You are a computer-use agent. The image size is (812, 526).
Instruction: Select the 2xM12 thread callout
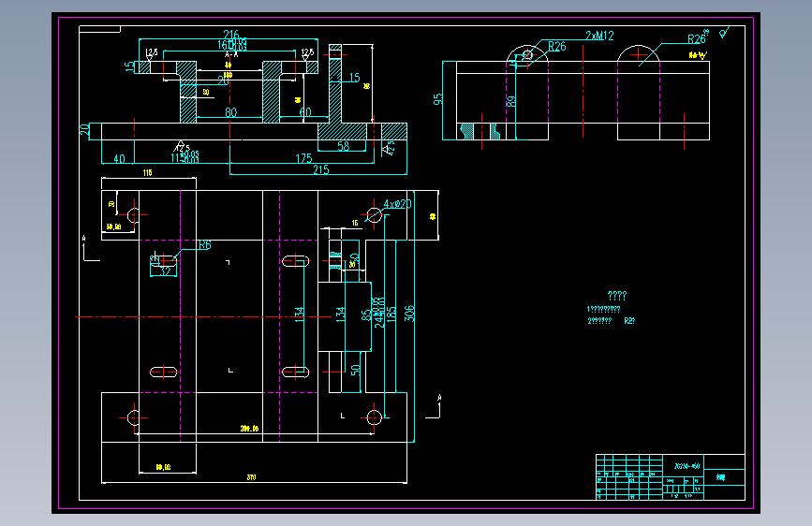(599, 36)
